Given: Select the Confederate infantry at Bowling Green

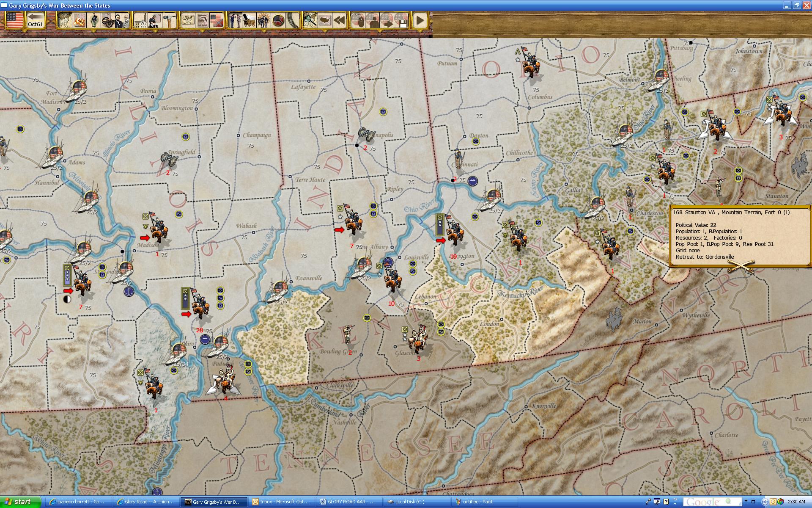Looking at the screenshot, I should 348,334.
